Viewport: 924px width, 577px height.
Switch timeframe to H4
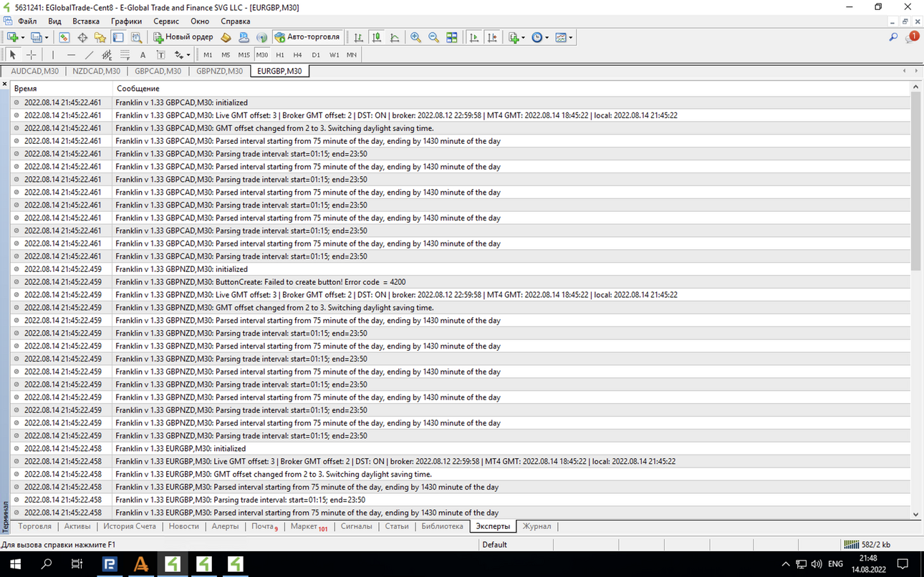297,54
